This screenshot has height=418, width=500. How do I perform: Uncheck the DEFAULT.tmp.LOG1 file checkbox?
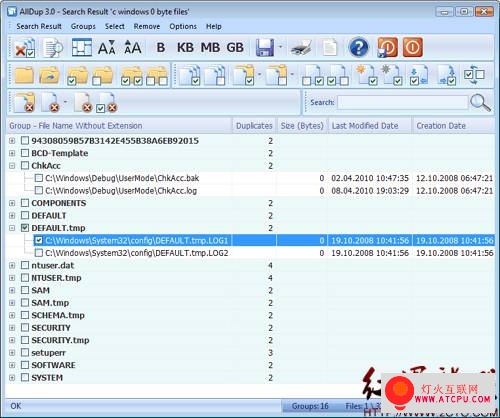pyautogui.click(x=39, y=240)
